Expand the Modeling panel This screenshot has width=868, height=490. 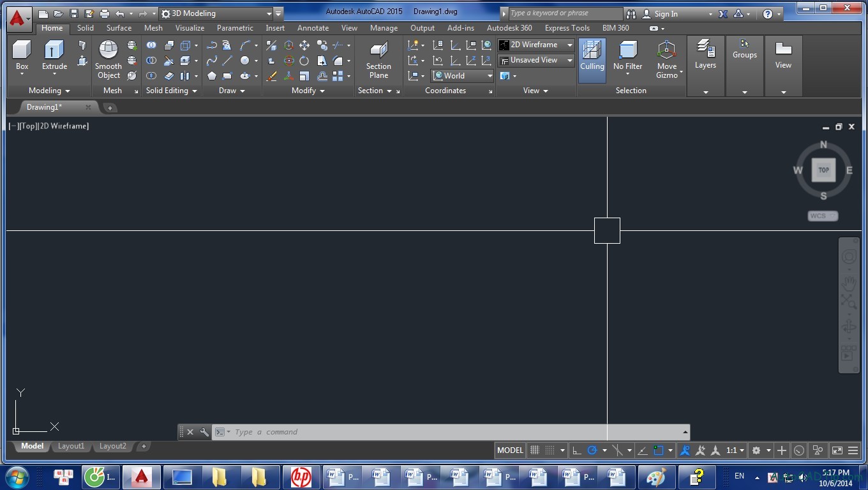click(x=49, y=91)
